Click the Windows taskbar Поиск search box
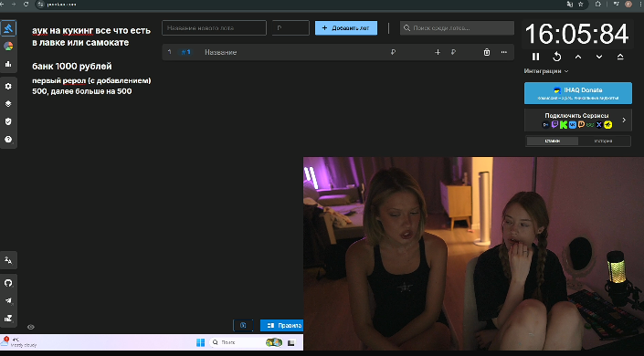This screenshot has height=356, width=644. [x=247, y=342]
